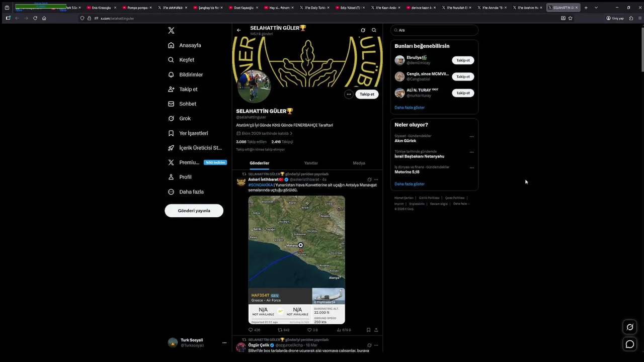Search within profile using magnifier icon
Viewport: 644px width, 362px height.
pos(374,30)
